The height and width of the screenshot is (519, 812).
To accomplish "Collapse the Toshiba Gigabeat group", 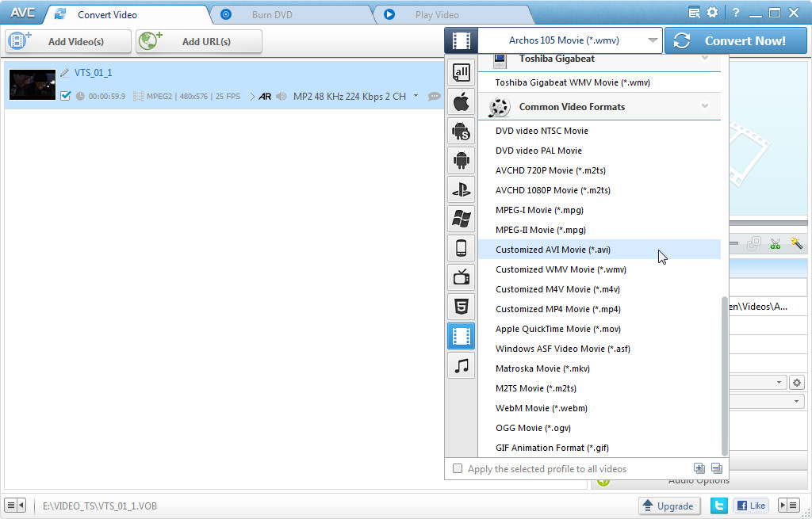I will coord(704,59).
